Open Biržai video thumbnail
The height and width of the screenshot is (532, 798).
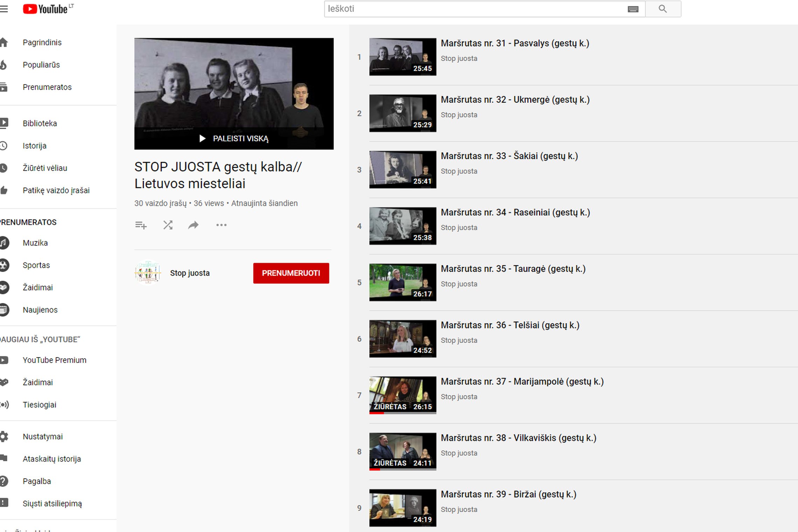(x=403, y=507)
